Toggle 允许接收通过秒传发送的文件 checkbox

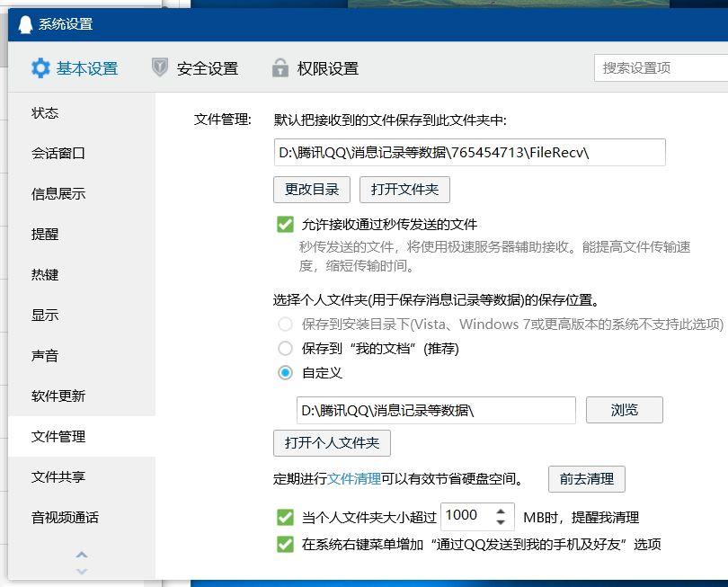coord(285,225)
